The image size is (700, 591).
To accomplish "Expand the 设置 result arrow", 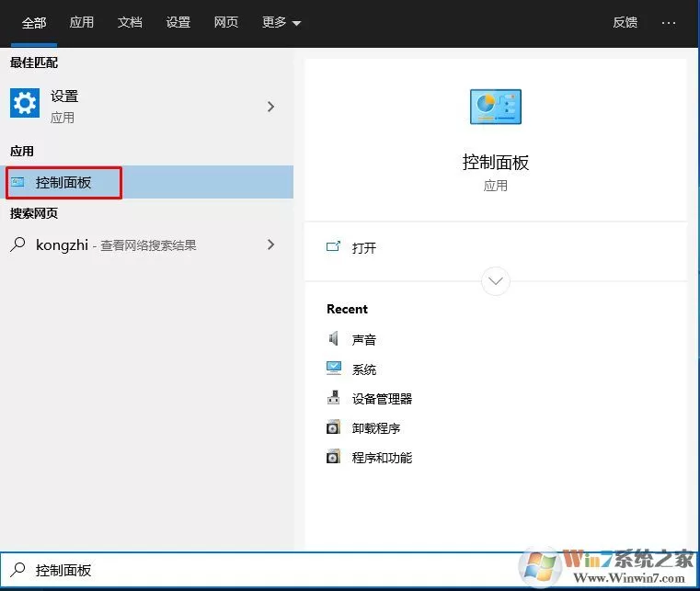I will click(x=270, y=107).
